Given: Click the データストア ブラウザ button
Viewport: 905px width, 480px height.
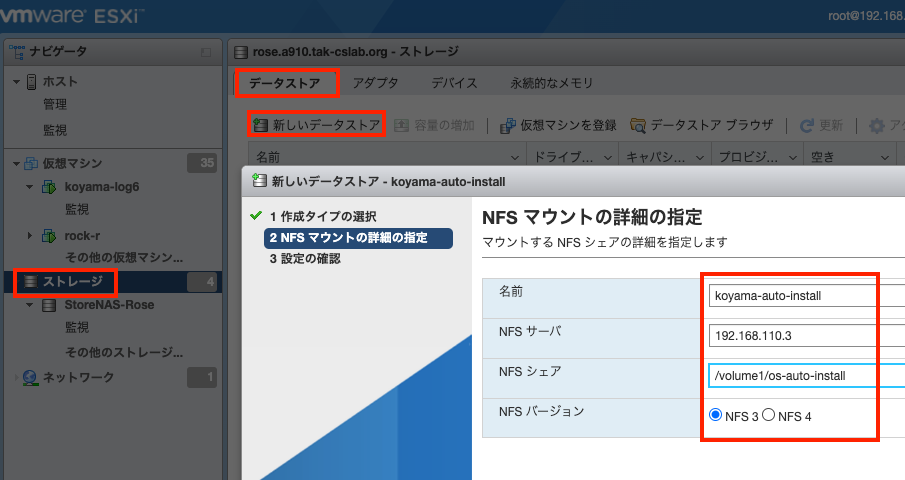Looking at the screenshot, I should coord(701,125).
